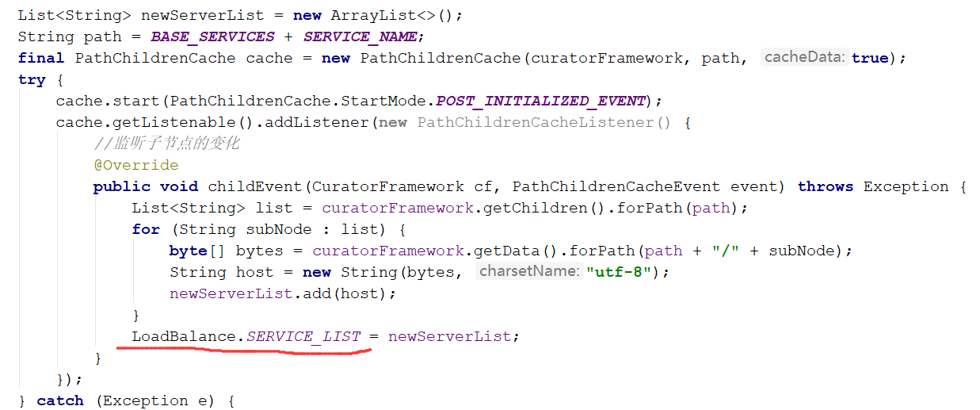Click POST_INITIALIZED_EVENT start mode constant

coord(541,101)
